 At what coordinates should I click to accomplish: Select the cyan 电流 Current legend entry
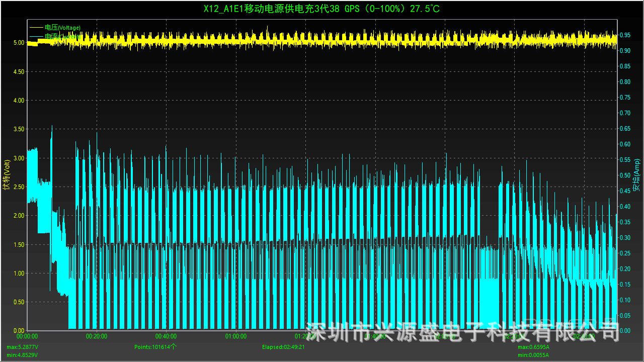tap(55, 37)
